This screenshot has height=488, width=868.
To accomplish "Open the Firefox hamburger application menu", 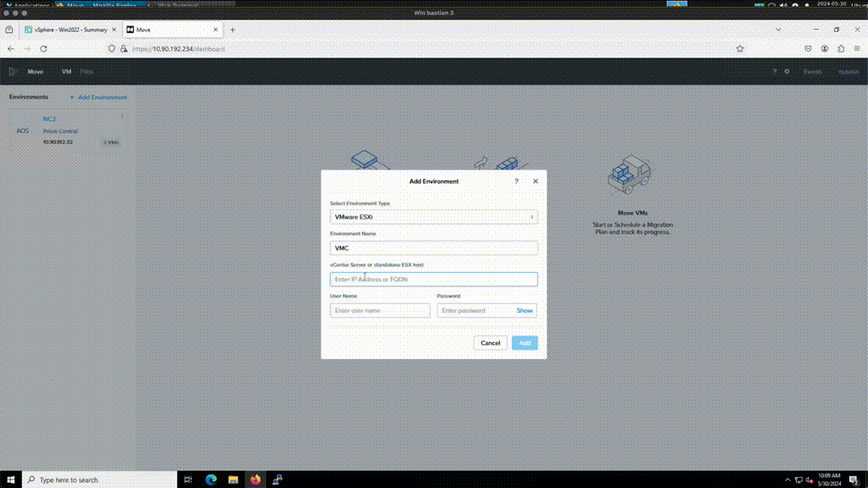I will coord(856,49).
